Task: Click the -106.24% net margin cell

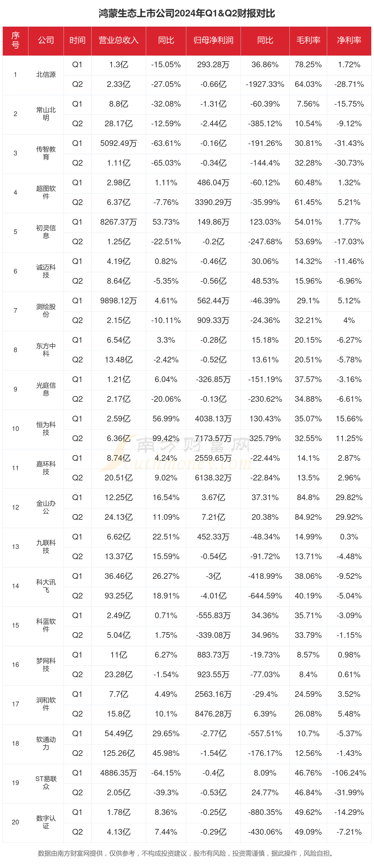Action: coord(349,773)
